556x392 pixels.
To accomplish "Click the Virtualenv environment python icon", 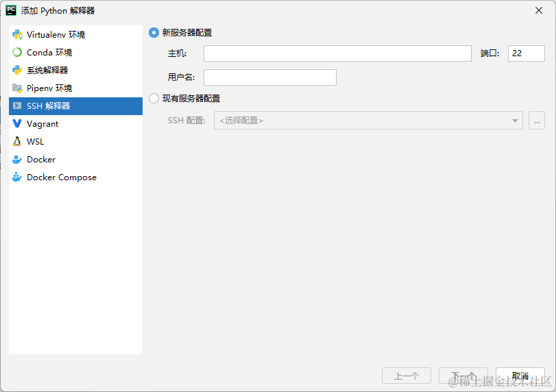I will [x=17, y=35].
